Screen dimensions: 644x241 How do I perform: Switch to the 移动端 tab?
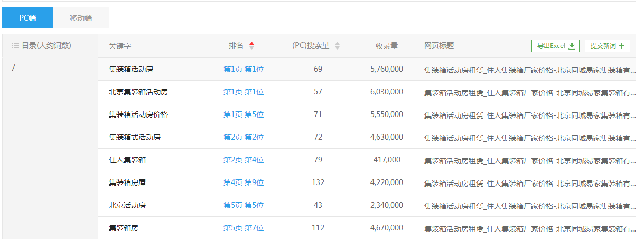[81, 18]
